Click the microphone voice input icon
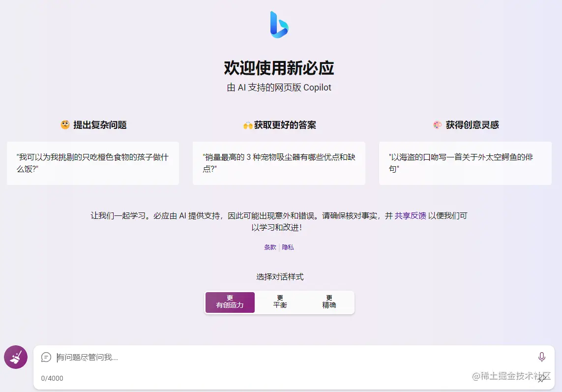Image resolution: width=562 pixels, height=392 pixels. coord(541,357)
